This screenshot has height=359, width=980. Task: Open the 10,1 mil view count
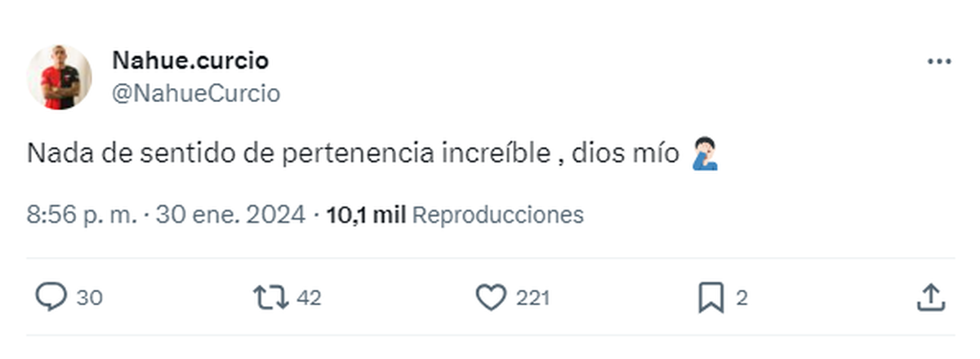pos(366,215)
